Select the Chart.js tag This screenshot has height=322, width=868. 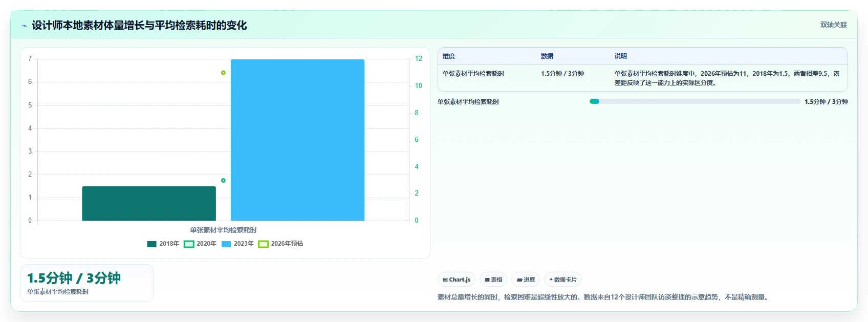(x=457, y=280)
